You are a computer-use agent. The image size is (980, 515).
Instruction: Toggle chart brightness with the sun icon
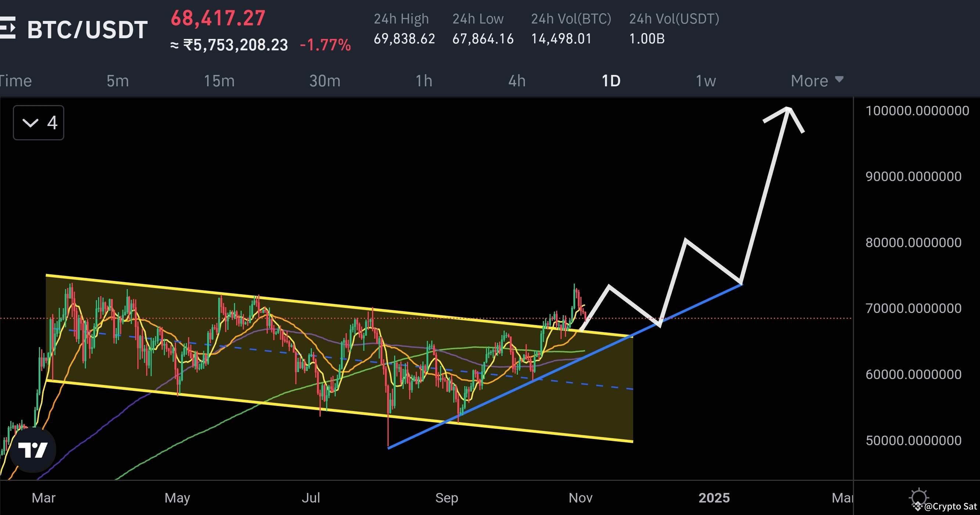click(x=920, y=497)
